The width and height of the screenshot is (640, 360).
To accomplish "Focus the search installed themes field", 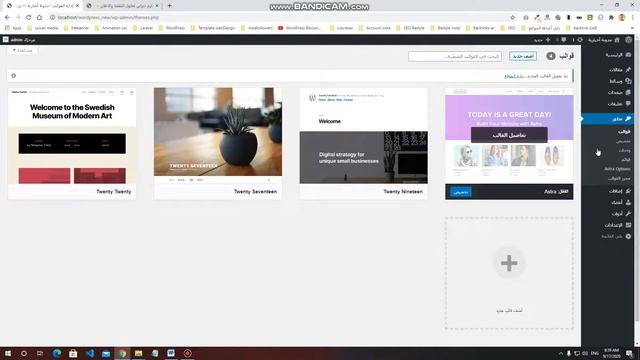I will pyautogui.click(x=455, y=56).
